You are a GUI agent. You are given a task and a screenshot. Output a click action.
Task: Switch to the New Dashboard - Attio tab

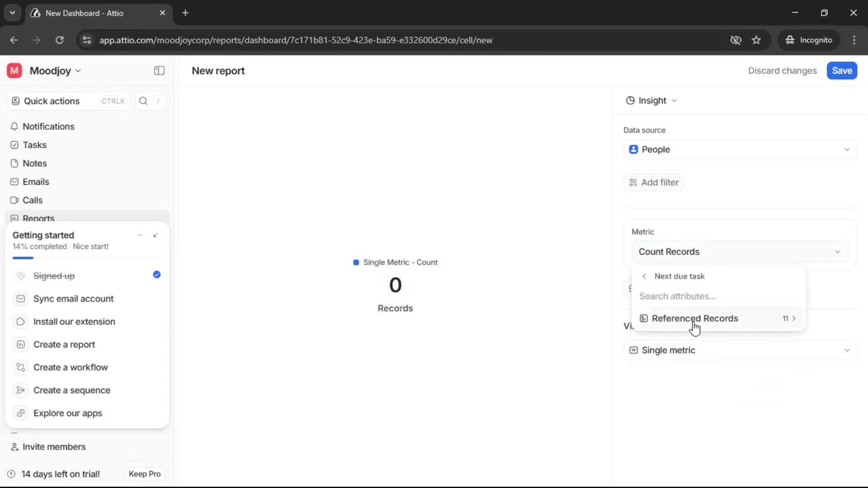click(84, 13)
